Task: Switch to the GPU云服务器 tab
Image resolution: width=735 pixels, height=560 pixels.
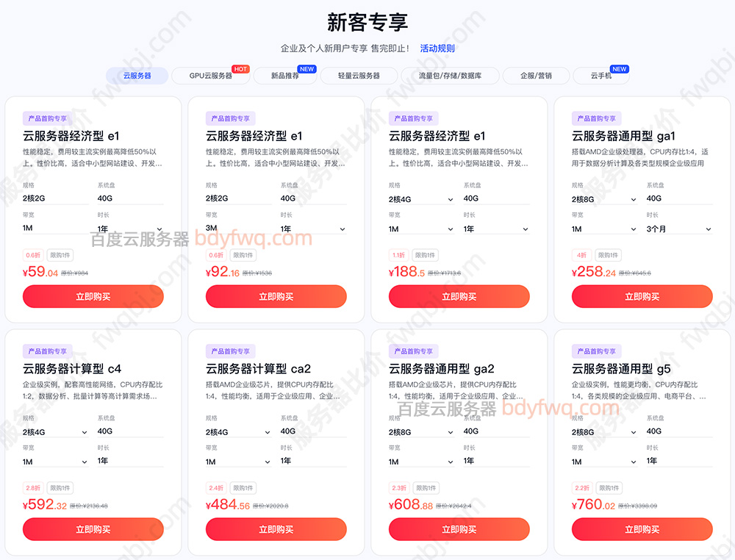Action: point(211,76)
